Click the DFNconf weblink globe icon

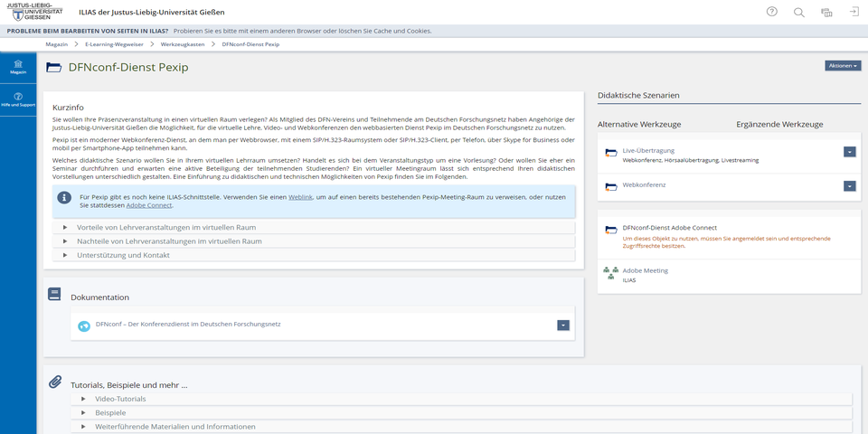[84, 326]
